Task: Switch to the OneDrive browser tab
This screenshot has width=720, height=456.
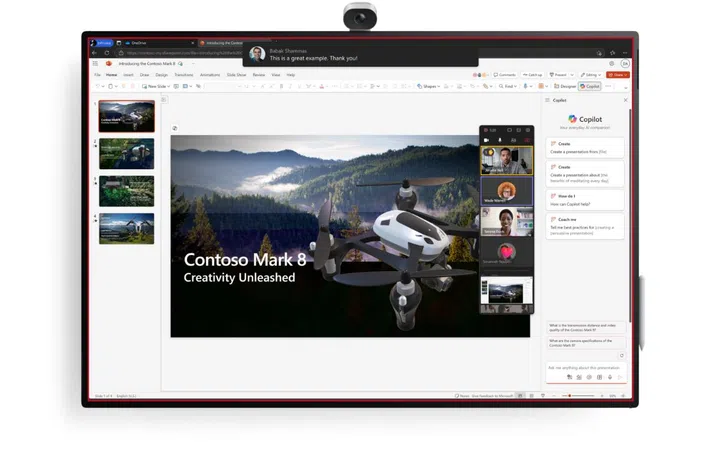Action: pyautogui.click(x=158, y=43)
